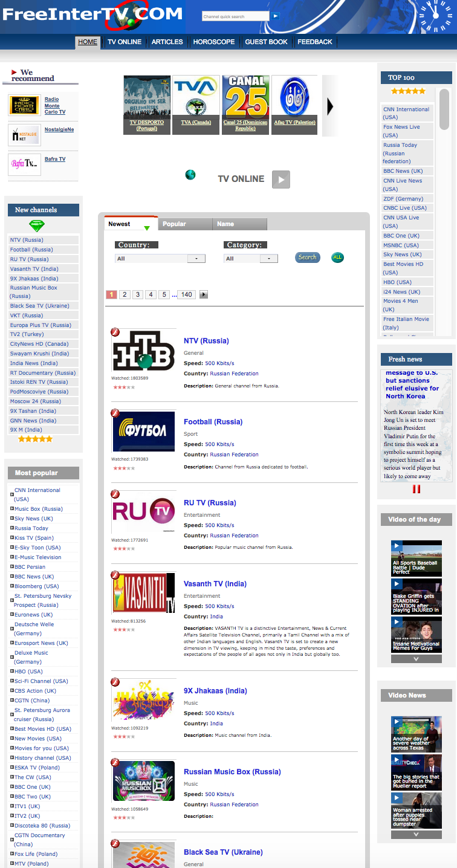Play Blake Griffin standing ovation video
The width and height of the screenshot is (457, 868).
(416, 596)
